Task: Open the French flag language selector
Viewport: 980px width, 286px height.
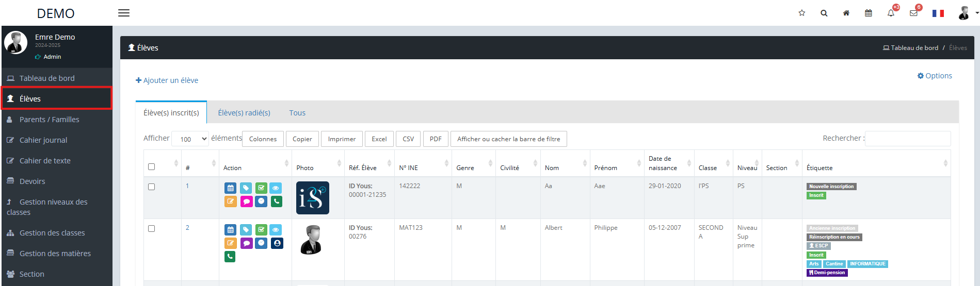Action: (938, 13)
